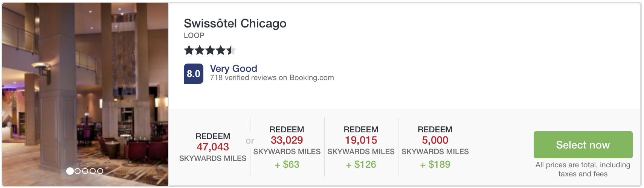Choose the 19,015 miles plus $126 option

[361, 147]
